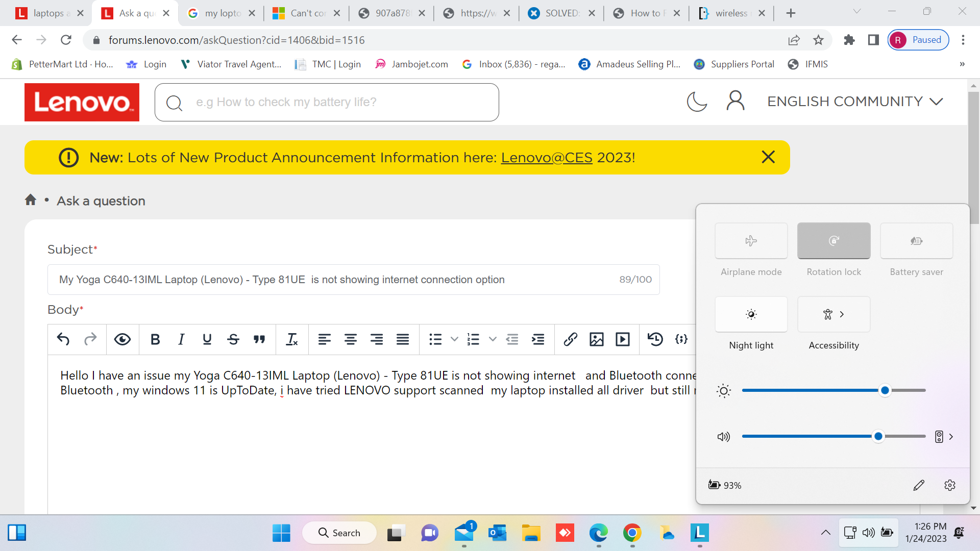This screenshot has height=551, width=980.
Task: Toggle preview eye icon in editor
Action: coord(122,339)
